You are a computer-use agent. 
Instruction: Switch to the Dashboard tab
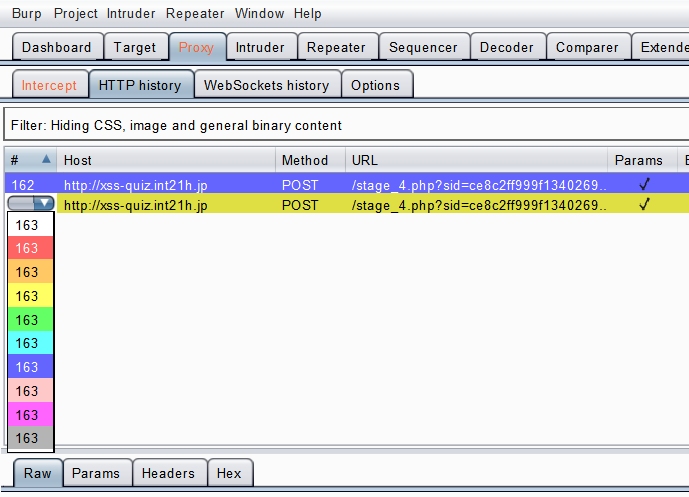57,47
